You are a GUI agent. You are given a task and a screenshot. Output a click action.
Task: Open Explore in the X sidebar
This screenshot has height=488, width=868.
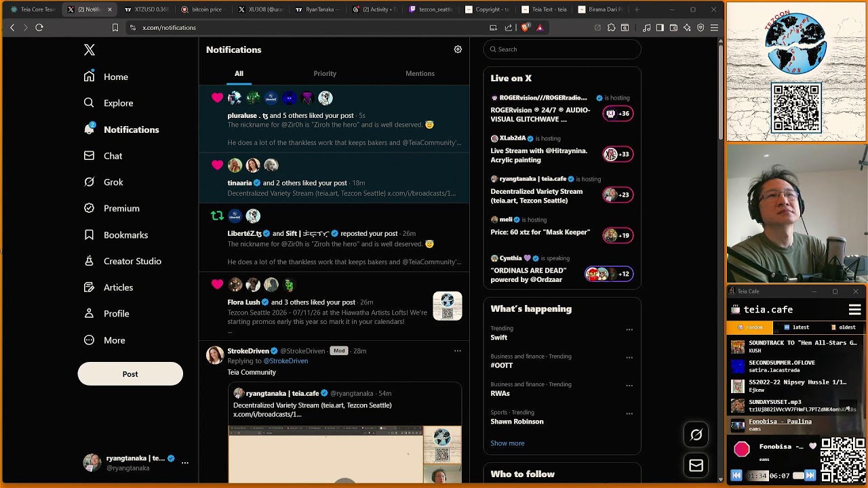[108, 103]
